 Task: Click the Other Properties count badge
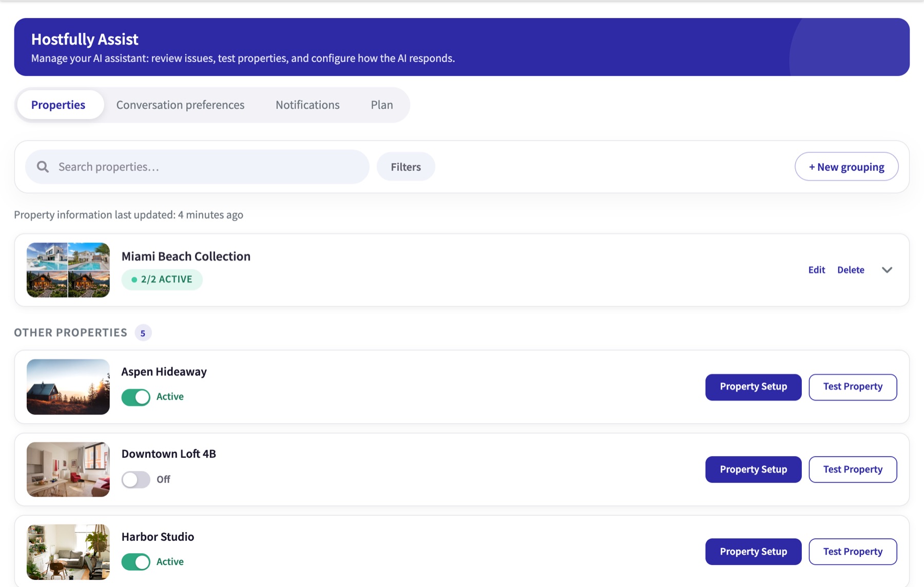coord(143,333)
